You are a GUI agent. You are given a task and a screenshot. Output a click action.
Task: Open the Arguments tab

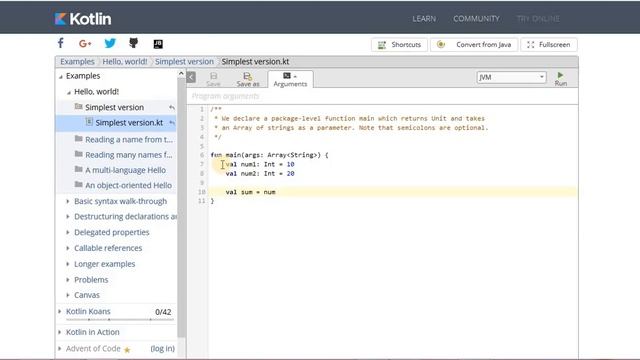[290, 80]
